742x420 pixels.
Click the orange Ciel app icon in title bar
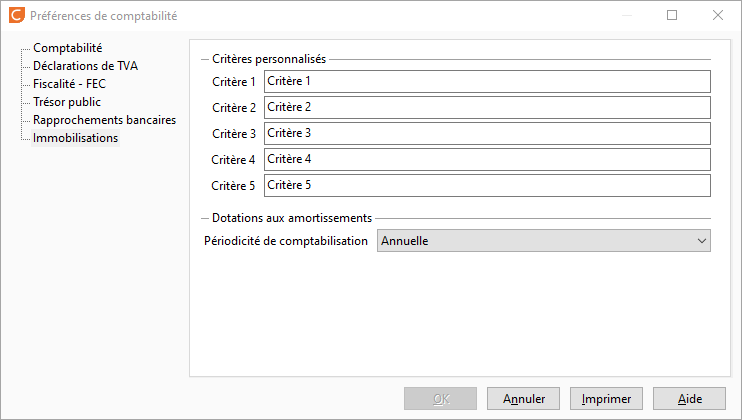coord(17,15)
